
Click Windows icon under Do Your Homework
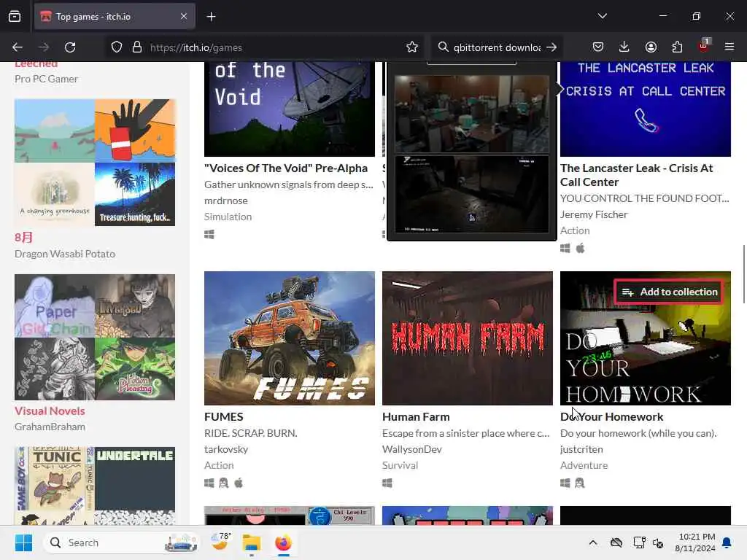[x=565, y=483]
